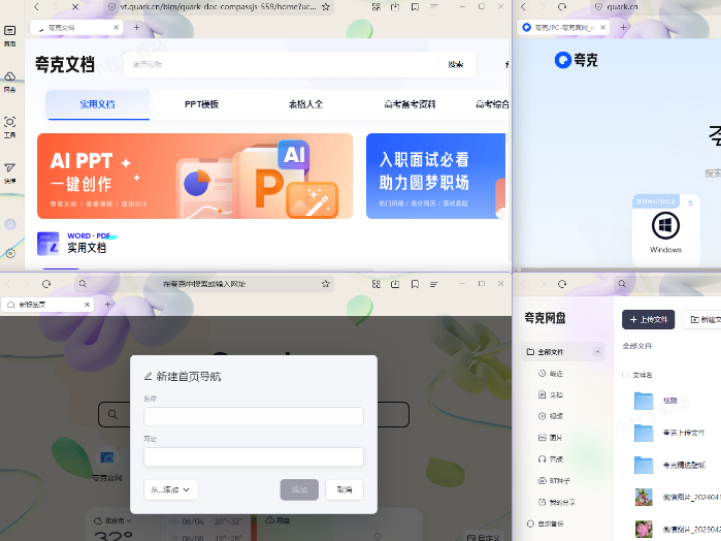The width and height of the screenshot is (721, 541).
Task: Open the apps grid icon in the bottom-left window toolbar
Action: pos(376,284)
